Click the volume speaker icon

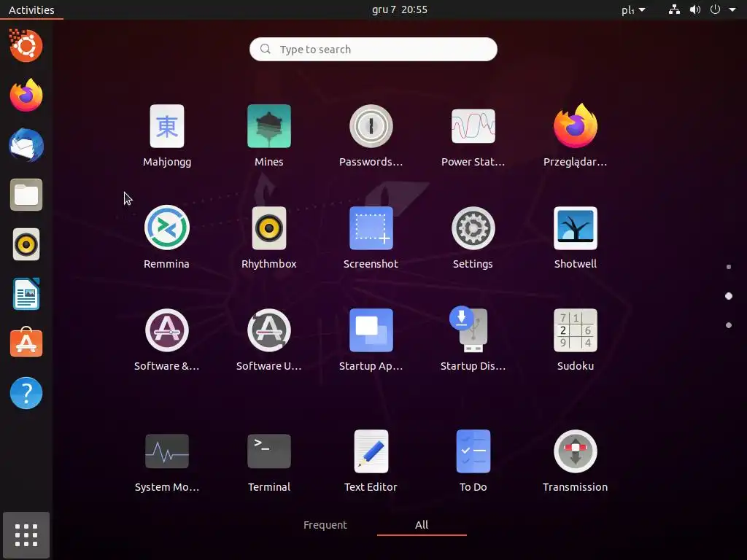695,9
